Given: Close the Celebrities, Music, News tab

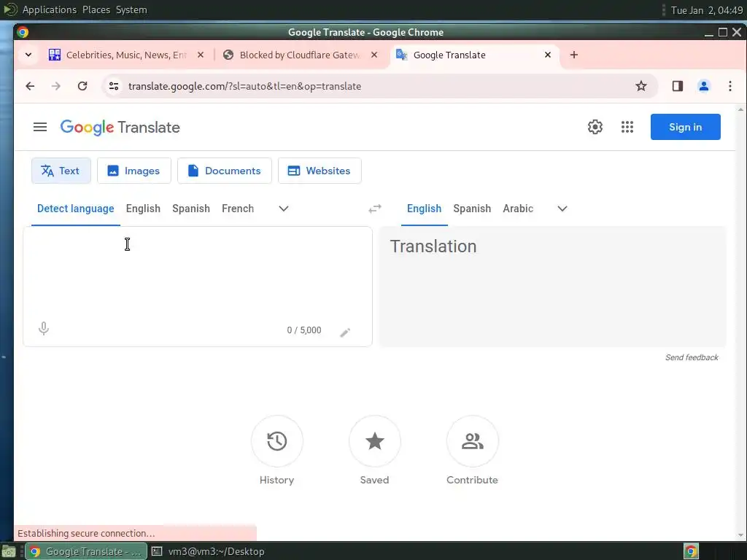Looking at the screenshot, I should point(201,55).
